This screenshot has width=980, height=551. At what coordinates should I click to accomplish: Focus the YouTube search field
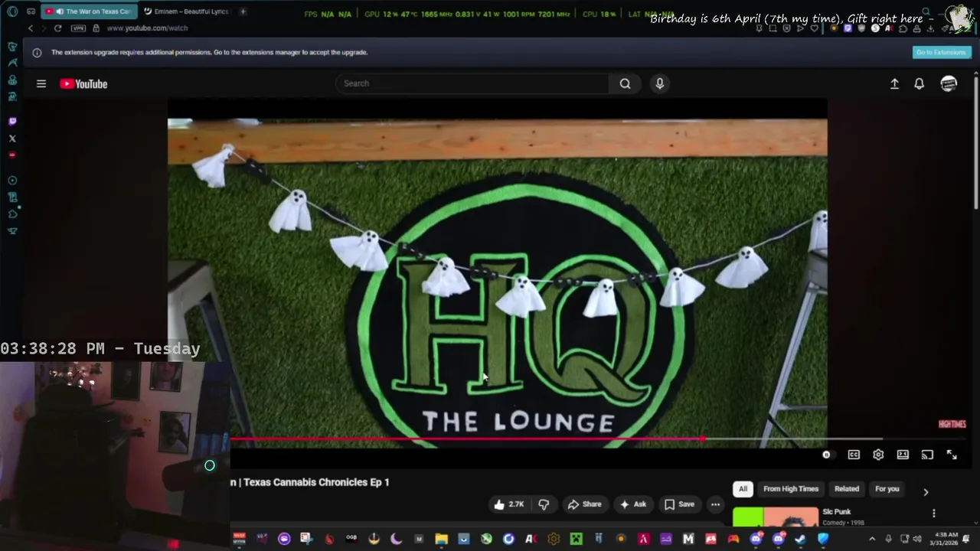472,83
